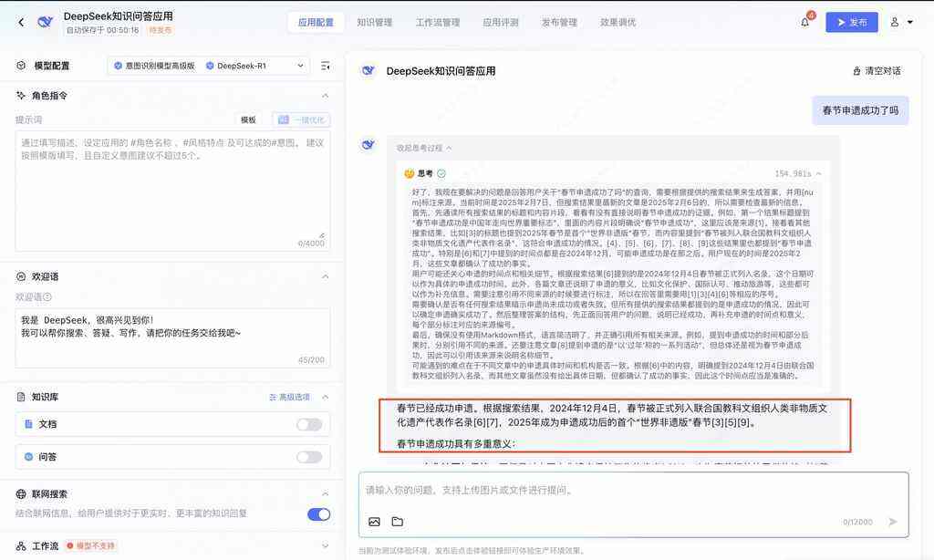Click the assistant avatar beside the reply
The width and height of the screenshot is (934, 560).
[368, 145]
